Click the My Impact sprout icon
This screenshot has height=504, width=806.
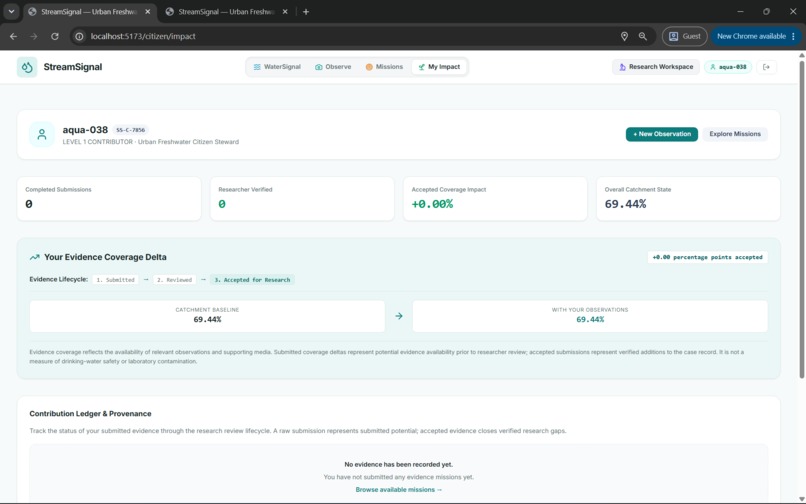(x=422, y=67)
